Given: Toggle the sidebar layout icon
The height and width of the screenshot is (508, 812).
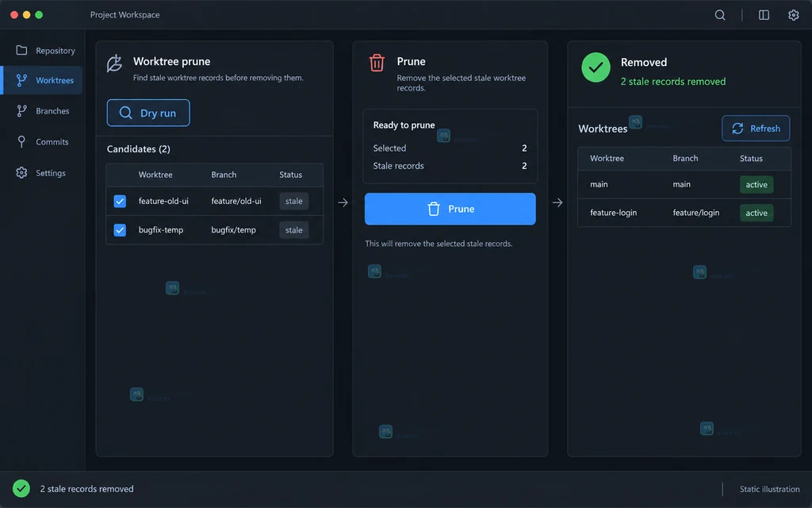Looking at the screenshot, I should [764, 15].
